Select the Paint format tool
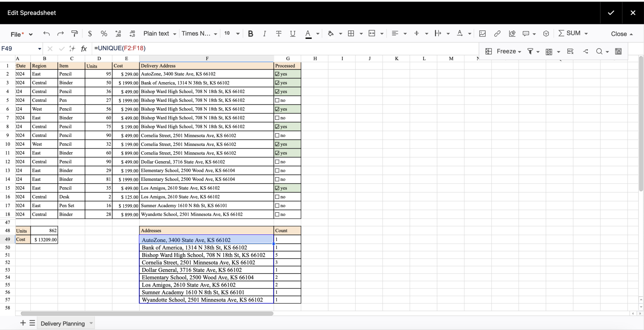The height and width of the screenshot is (330, 644). [x=75, y=33]
